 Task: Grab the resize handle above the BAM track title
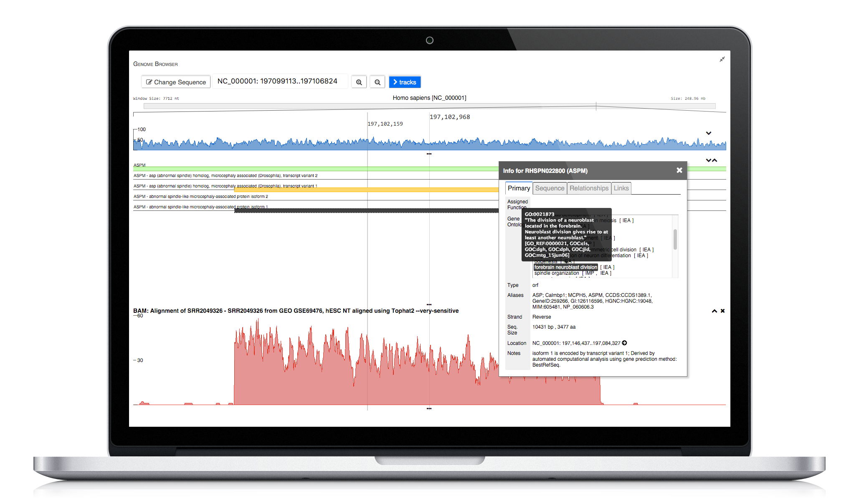(x=429, y=304)
